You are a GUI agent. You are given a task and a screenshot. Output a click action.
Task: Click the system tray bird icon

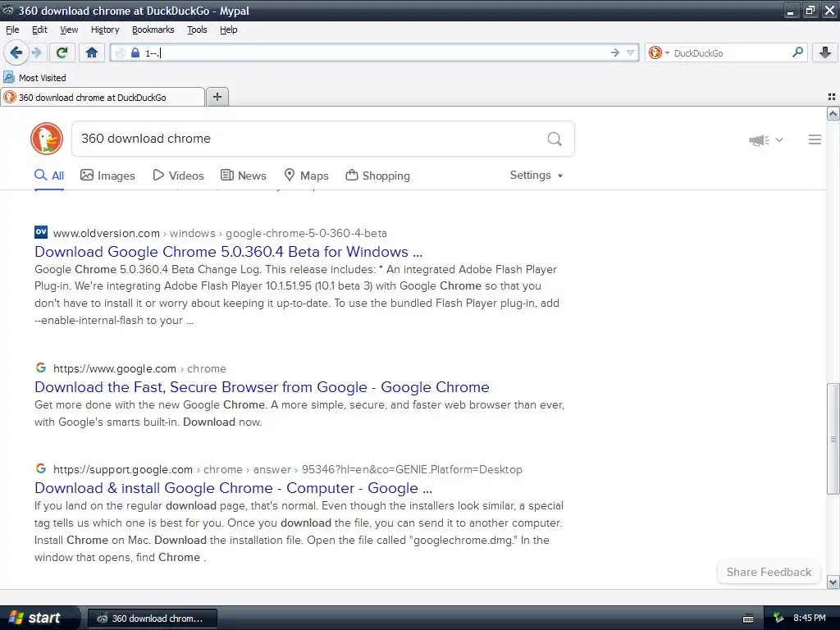coord(778,618)
